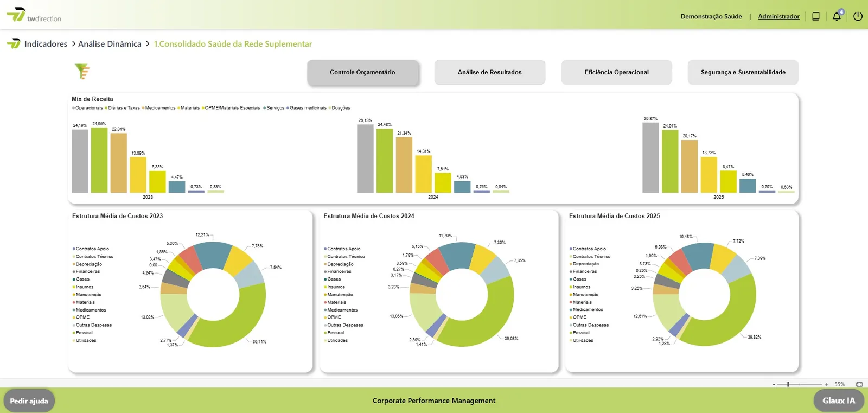Click Utilidades in the 2025 cost legend
Image resolution: width=868 pixels, height=413 pixels.
coord(581,340)
